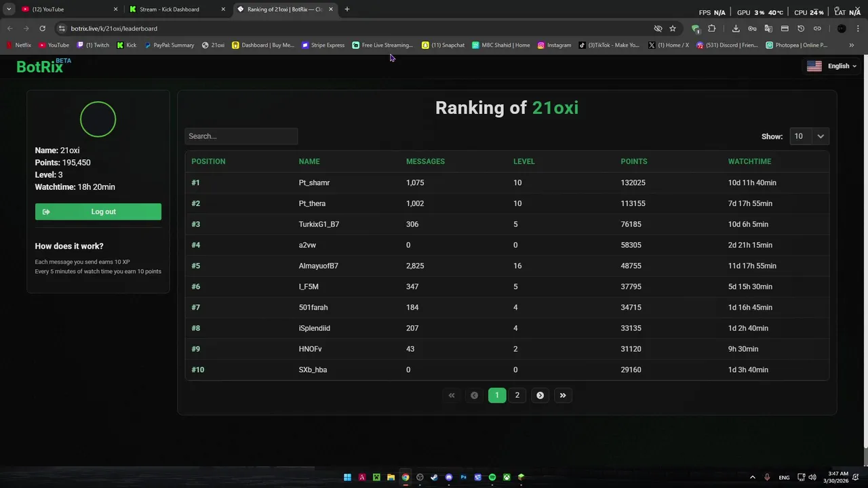The image size is (868, 488).
Task: Click watchtime 9h 30min cell
Action: tap(743, 349)
